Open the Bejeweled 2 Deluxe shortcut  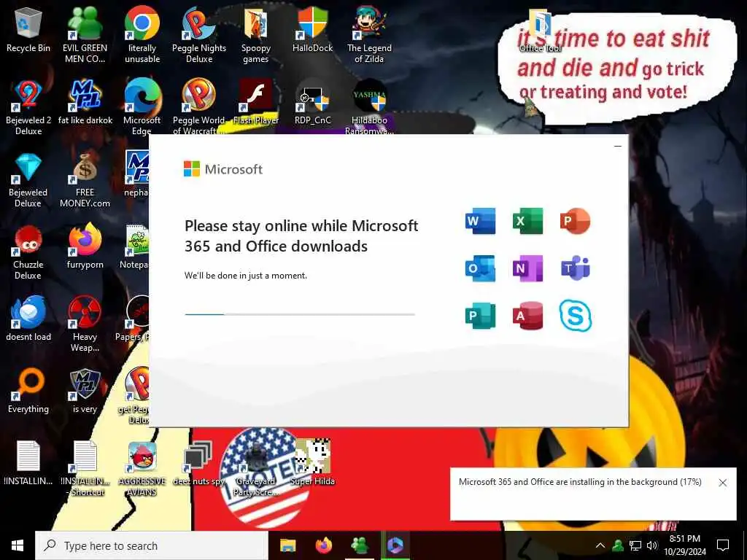coord(28,108)
